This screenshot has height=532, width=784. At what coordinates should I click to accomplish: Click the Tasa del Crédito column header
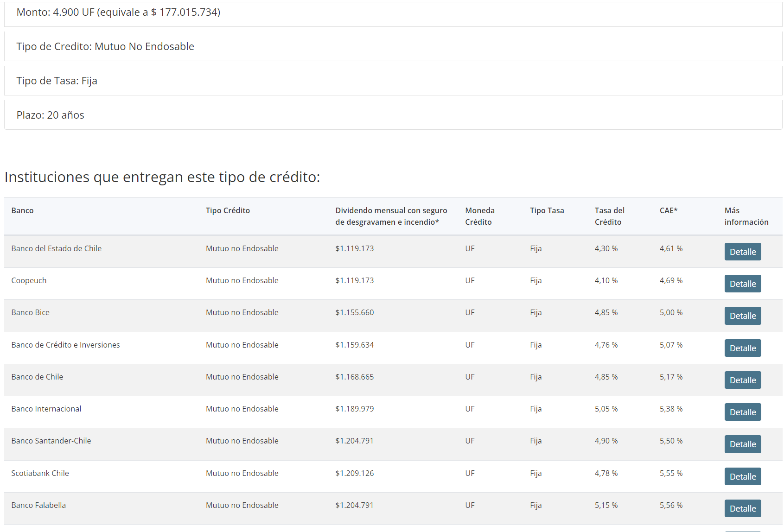pos(609,216)
